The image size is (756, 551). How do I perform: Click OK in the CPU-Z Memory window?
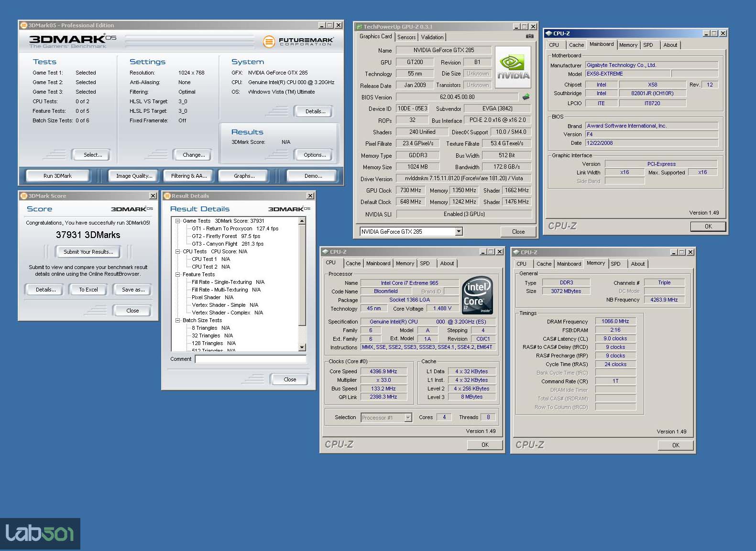coord(676,445)
